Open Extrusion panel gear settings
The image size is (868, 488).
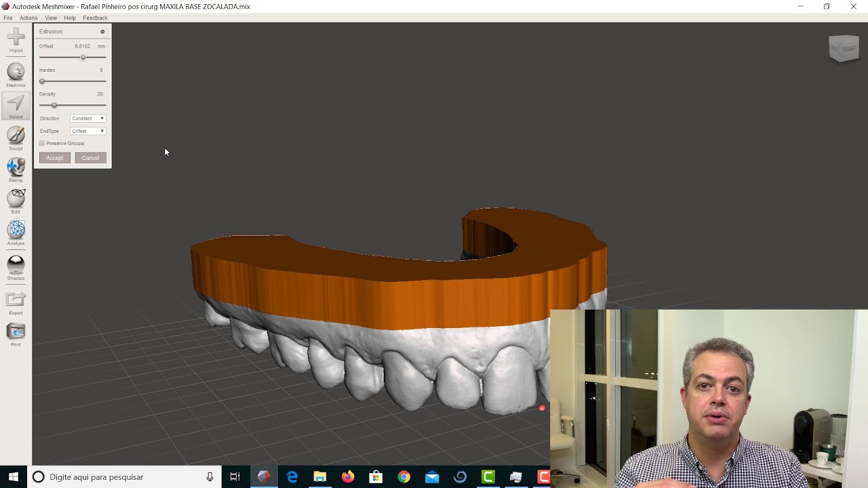pos(103,31)
